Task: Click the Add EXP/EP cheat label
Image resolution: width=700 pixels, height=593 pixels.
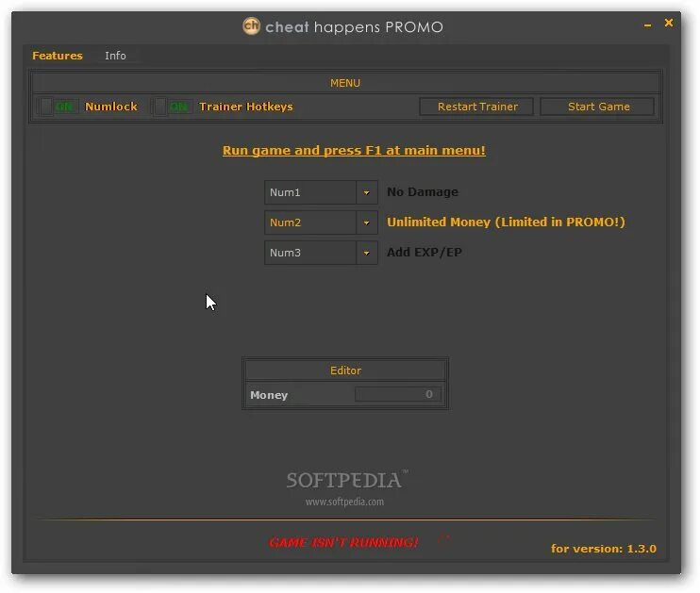Action: pos(425,252)
